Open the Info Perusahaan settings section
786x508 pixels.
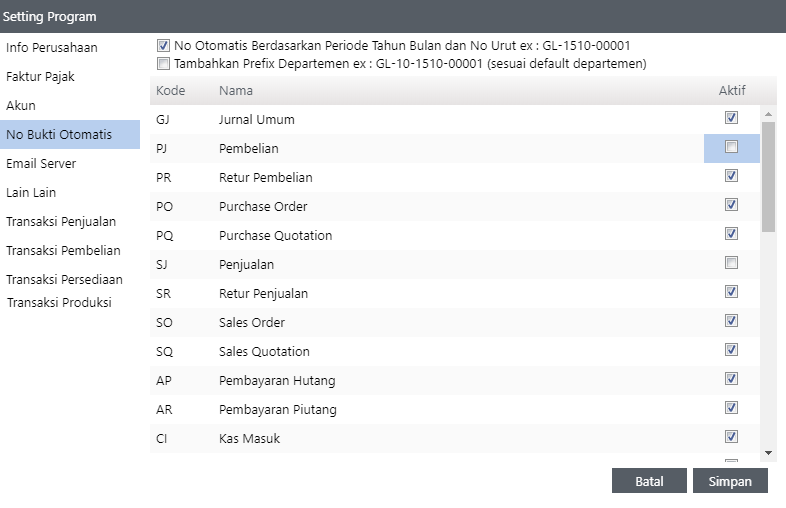52,47
